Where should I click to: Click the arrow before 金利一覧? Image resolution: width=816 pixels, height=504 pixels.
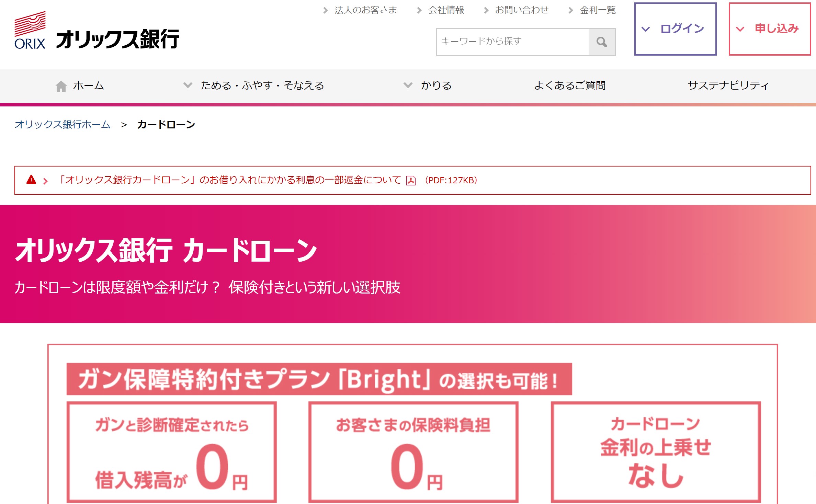570,10
